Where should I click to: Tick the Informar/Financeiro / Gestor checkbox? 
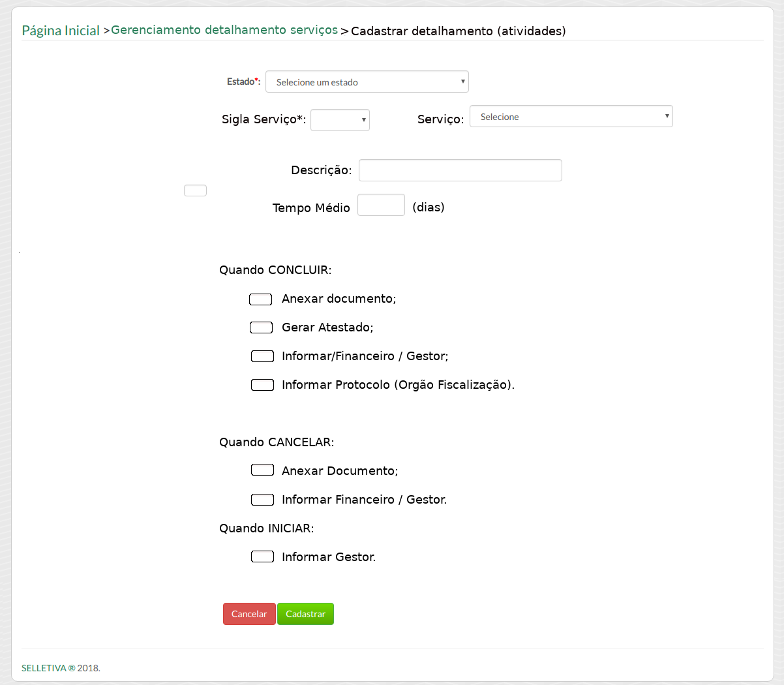click(x=262, y=356)
